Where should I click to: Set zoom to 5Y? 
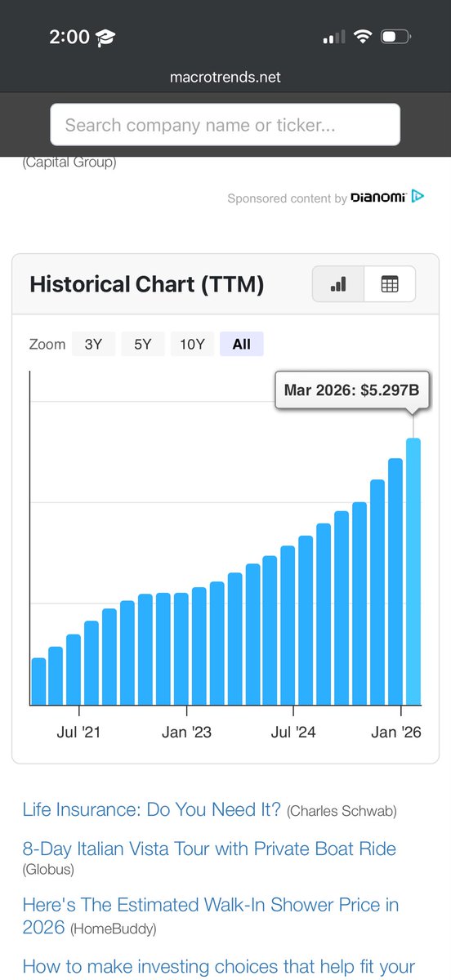point(143,344)
